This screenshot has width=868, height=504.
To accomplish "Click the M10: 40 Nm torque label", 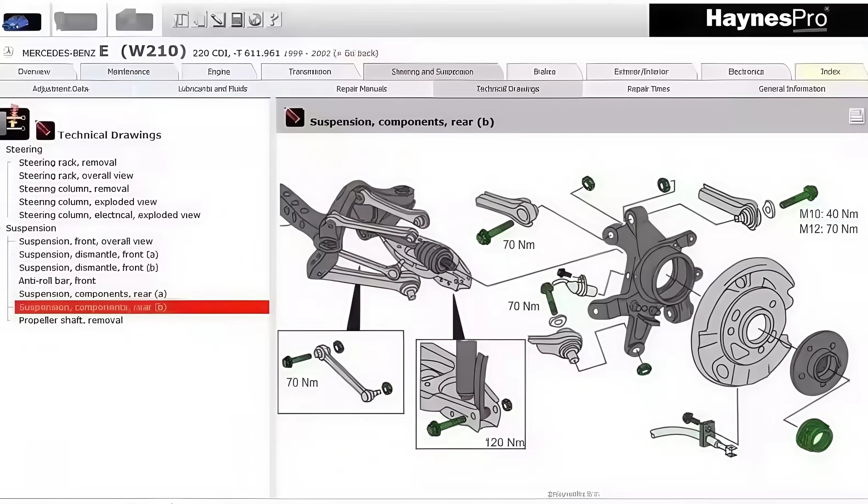I will [828, 214].
